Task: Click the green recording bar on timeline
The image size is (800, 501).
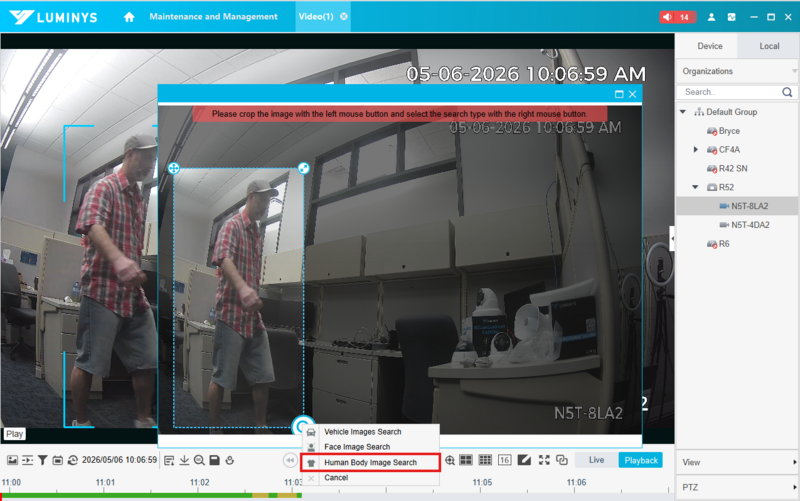Action: point(128,495)
